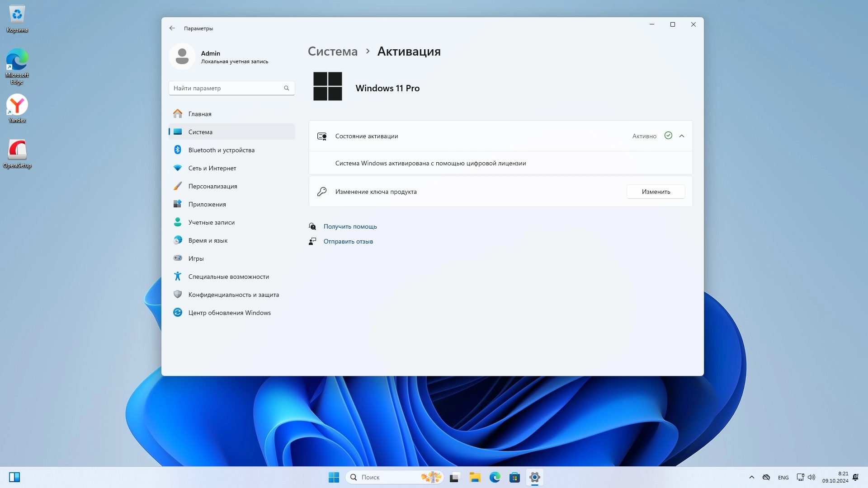Viewport: 868px width, 488px height.
Task: Go to Сеть и Интернет section
Action: tap(212, 168)
